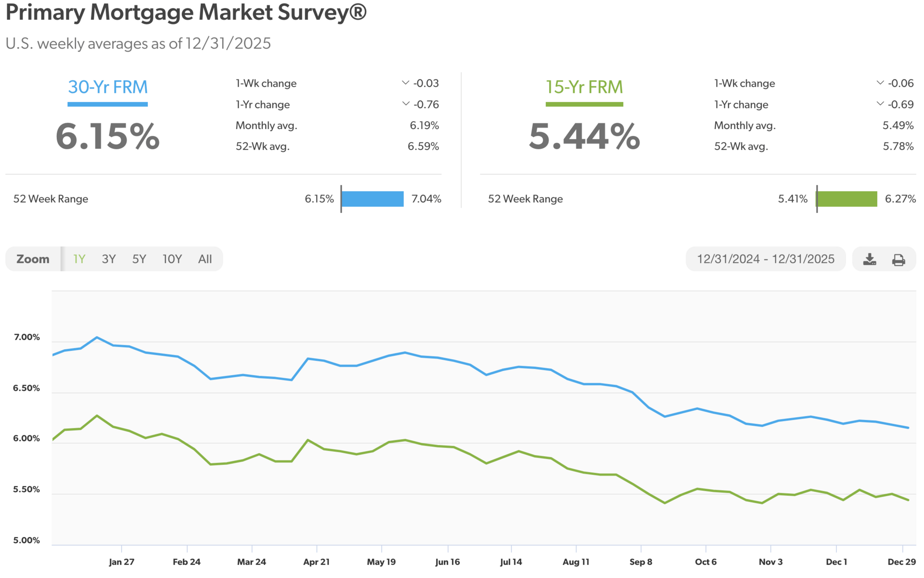The width and height of the screenshot is (924, 578).
Task: Click the blue 30-Yr line peak in January
Action: 97,337
